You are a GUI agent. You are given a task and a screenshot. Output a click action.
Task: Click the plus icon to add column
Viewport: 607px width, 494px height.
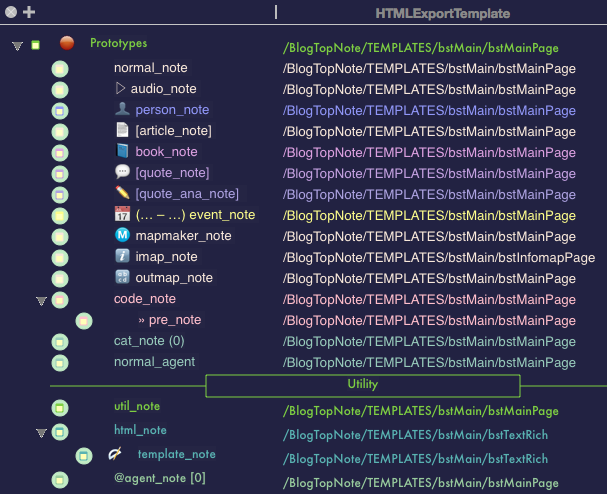pyautogui.click(x=29, y=12)
